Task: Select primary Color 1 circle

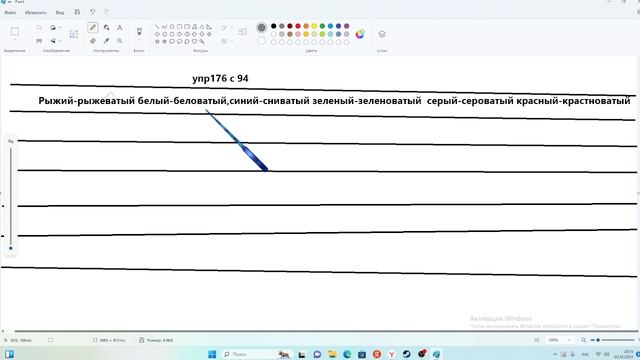Action: click(x=262, y=27)
